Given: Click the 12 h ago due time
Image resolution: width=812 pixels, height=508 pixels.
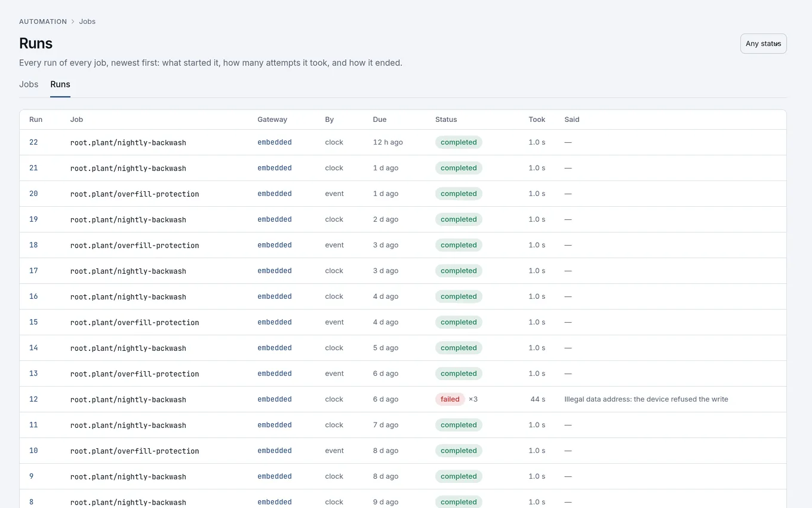Looking at the screenshot, I should (388, 142).
